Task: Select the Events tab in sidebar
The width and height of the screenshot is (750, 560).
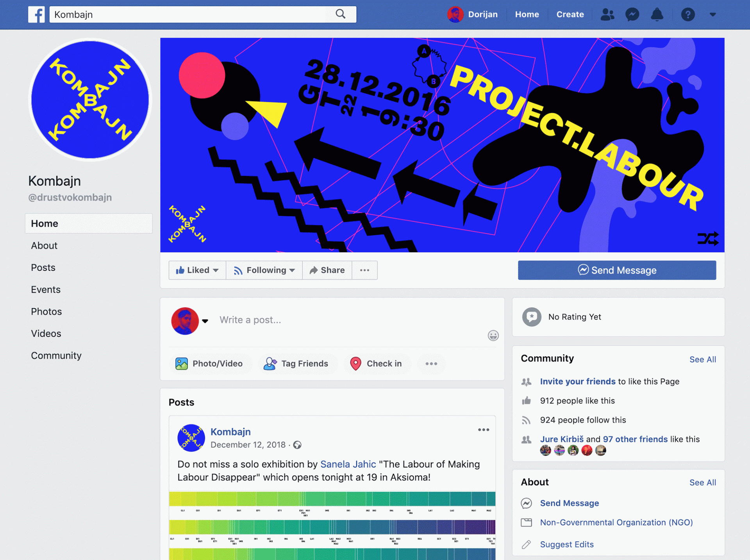Action: 46,289
